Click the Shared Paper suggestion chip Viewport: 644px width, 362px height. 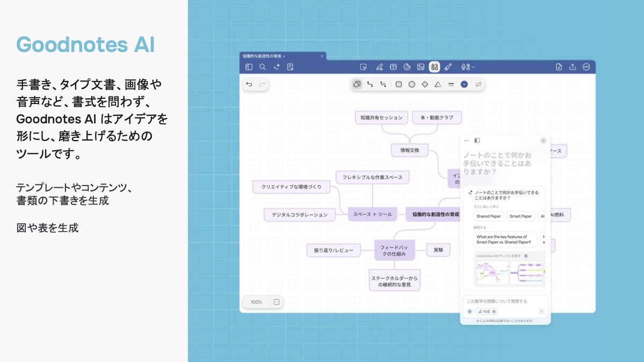point(488,216)
